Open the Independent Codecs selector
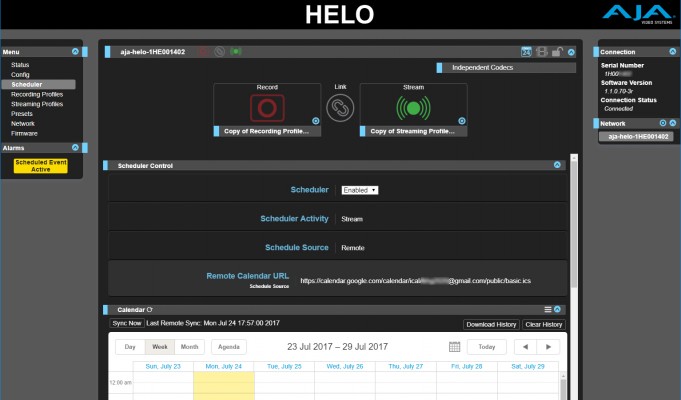The image size is (681, 400). click(506, 68)
